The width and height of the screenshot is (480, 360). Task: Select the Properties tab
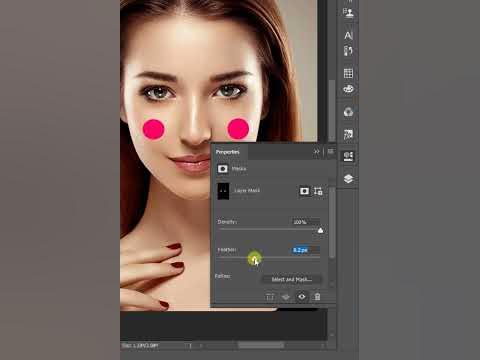228,152
